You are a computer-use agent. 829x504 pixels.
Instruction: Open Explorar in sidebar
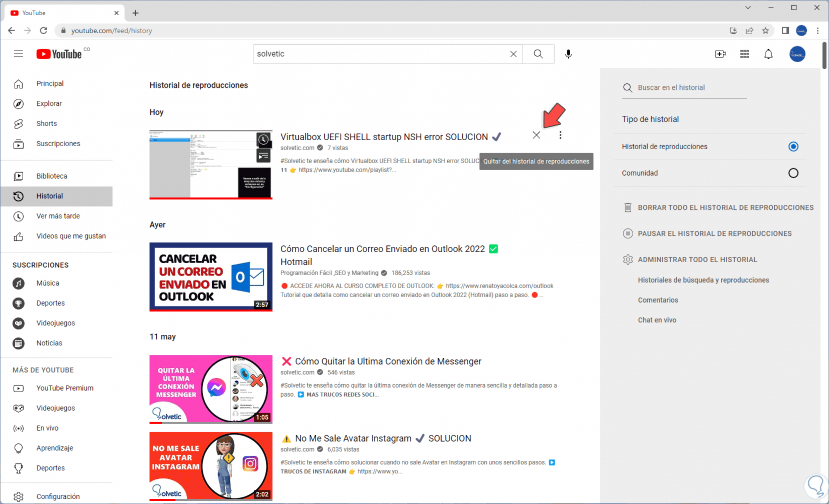coord(56,104)
